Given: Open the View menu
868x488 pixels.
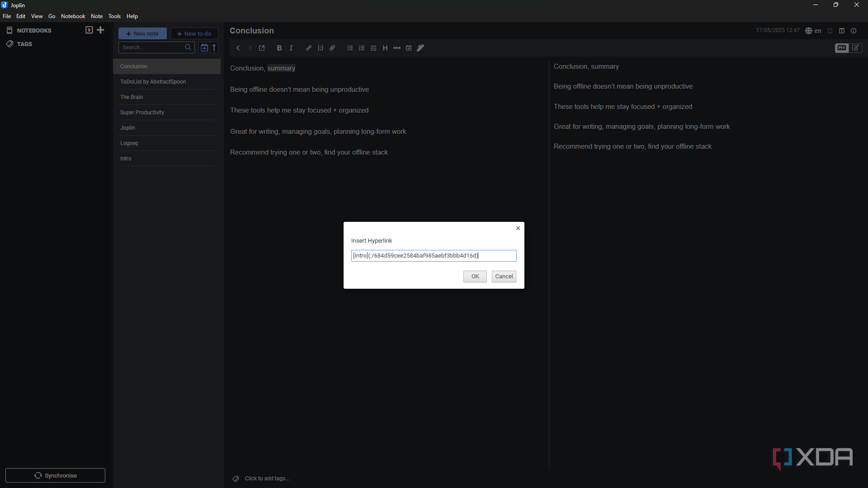Looking at the screenshot, I should pos(37,16).
